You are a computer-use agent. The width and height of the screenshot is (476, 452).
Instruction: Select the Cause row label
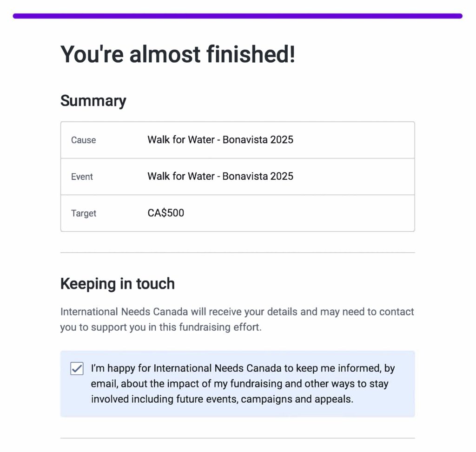coord(83,140)
